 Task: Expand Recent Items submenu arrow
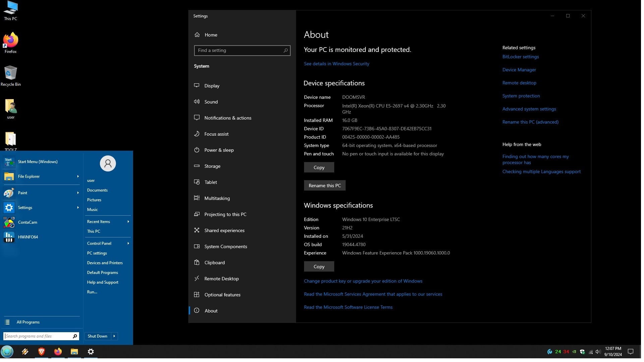coord(128,221)
